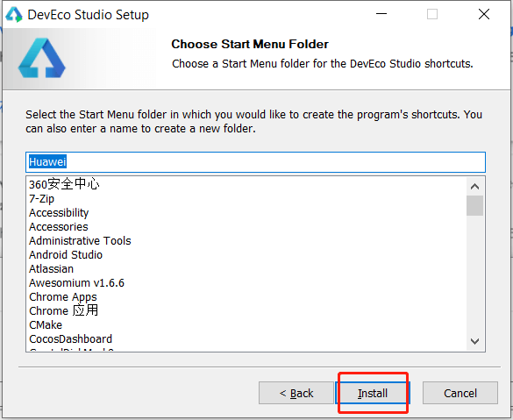Click the list's scroll down arrow
This screenshot has width=513, height=420.
(x=474, y=341)
